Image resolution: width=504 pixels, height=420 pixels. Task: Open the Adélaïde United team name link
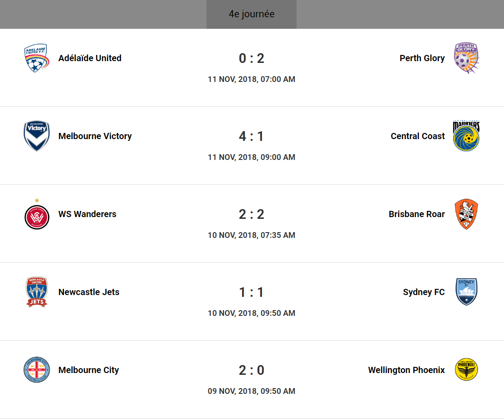pyautogui.click(x=90, y=58)
